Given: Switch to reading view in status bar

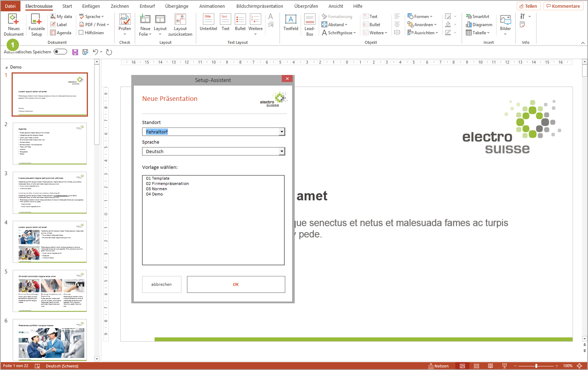Looking at the screenshot, I should coord(491,366).
